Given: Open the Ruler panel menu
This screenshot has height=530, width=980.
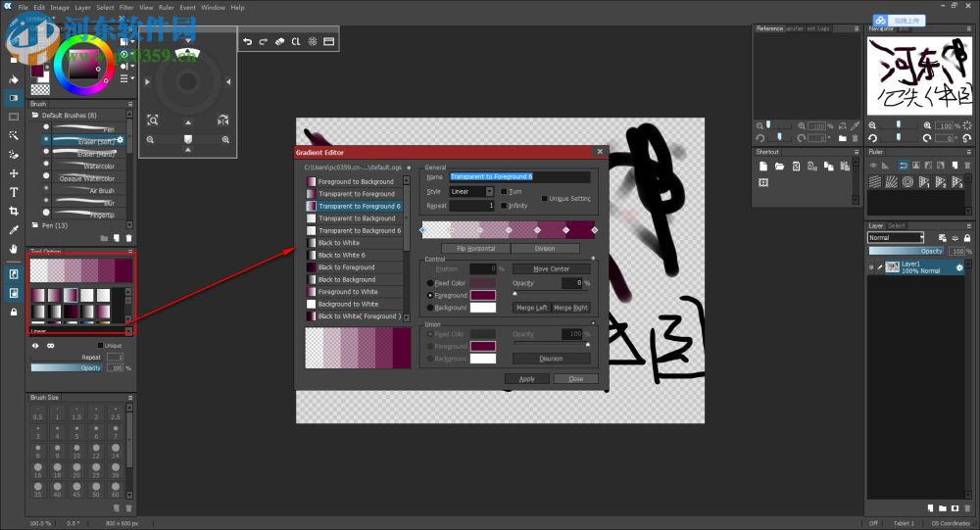Looking at the screenshot, I should tap(969, 152).
